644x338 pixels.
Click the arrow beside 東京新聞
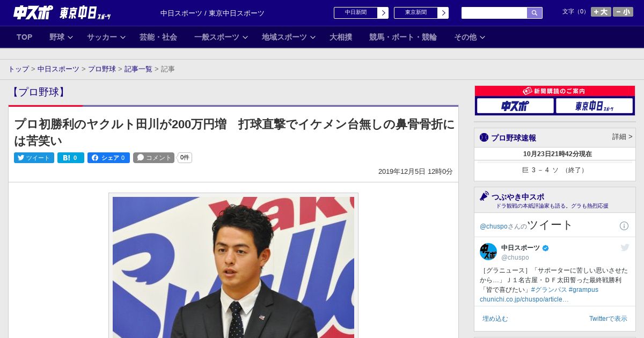[443, 13]
